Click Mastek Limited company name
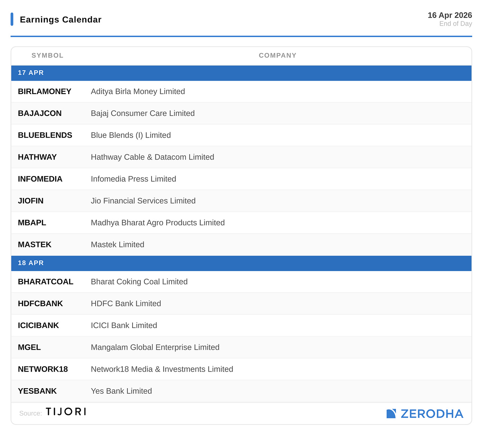This screenshot has width=504, height=438. (x=117, y=245)
